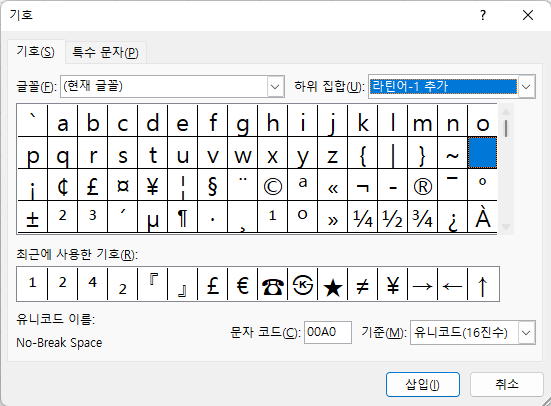Click the 취소 cancel button
The width and height of the screenshot is (551, 406).
(507, 384)
